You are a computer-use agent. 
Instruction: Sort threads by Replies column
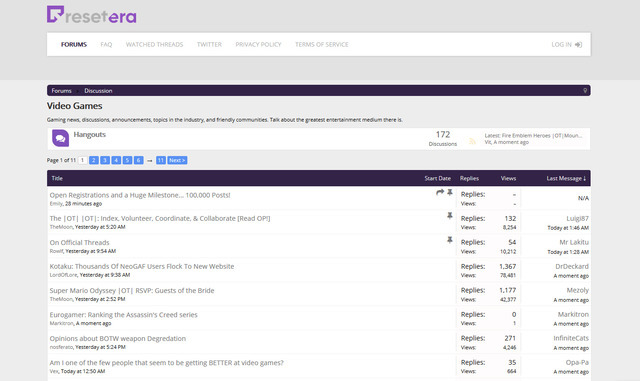tap(469, 178)
